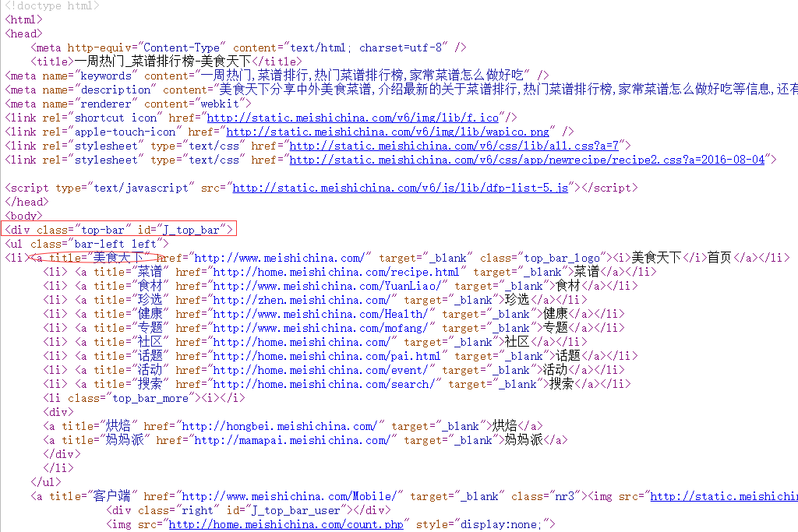This screenshot has width=798, height=532.
Task: Click the closing ul tag
Action: (x=46, y=482)
